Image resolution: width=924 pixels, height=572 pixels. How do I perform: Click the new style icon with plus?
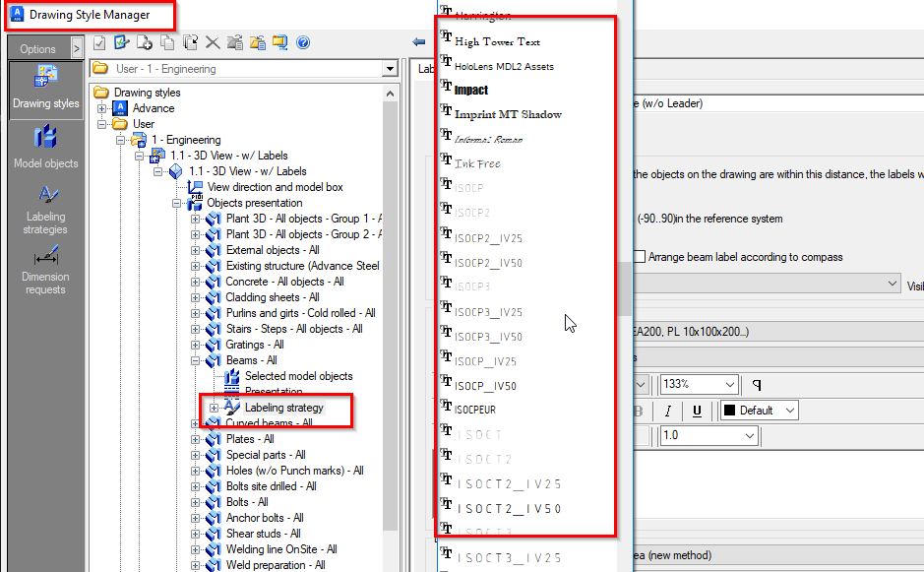pyautogui.click(x=145, y=42)
